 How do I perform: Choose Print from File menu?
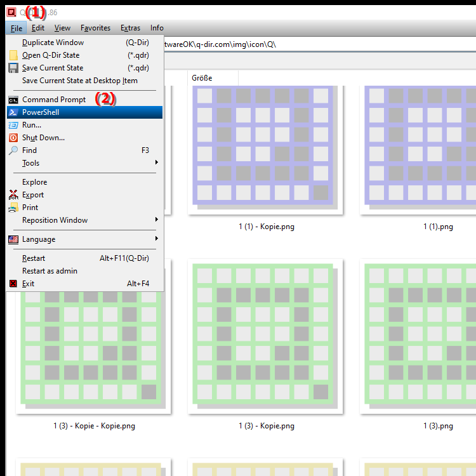[84, 208]
